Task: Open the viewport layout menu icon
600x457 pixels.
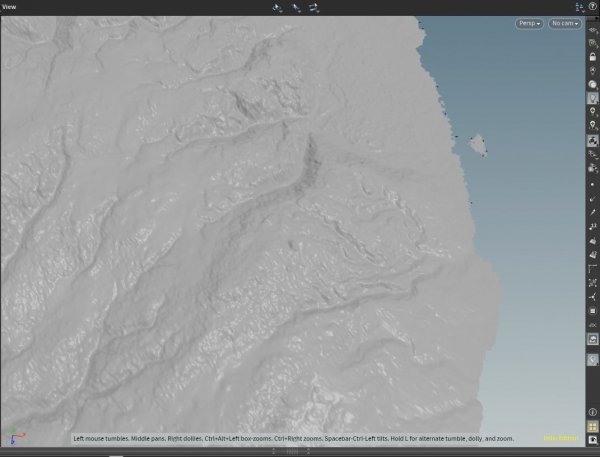Action: pos(579,7)
